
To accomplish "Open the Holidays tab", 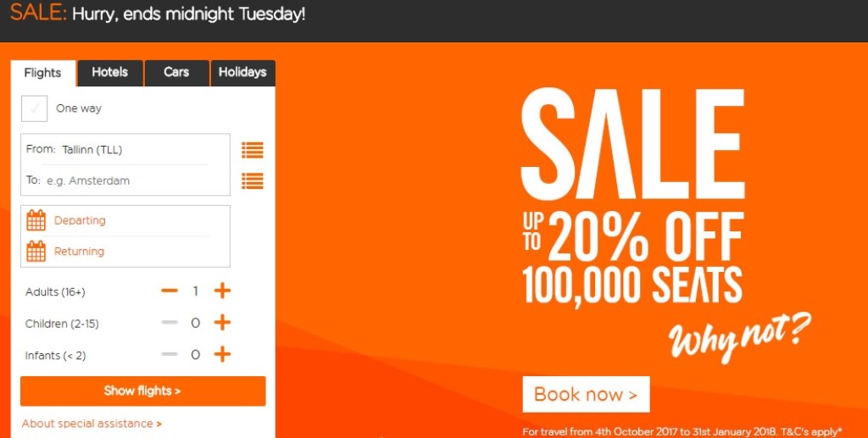I will tap(242, 73).
